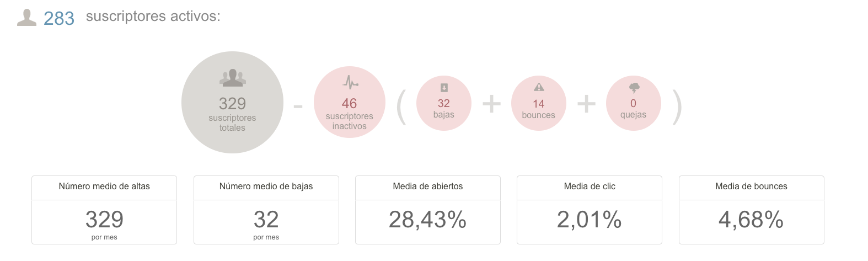This screenshot has width=868, height=261.
Task: Click the storm cloud icon above quejas
Action: 634,88
